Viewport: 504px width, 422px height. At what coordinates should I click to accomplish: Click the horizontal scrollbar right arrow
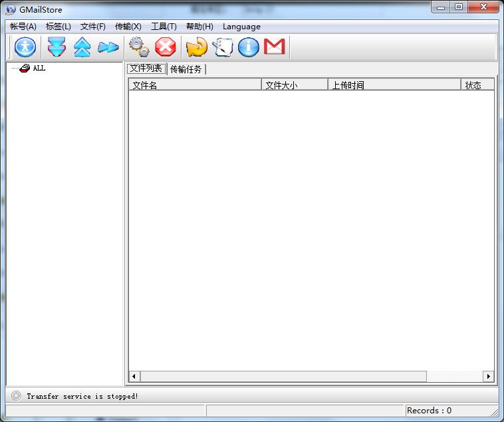click(x=489, y=377)
